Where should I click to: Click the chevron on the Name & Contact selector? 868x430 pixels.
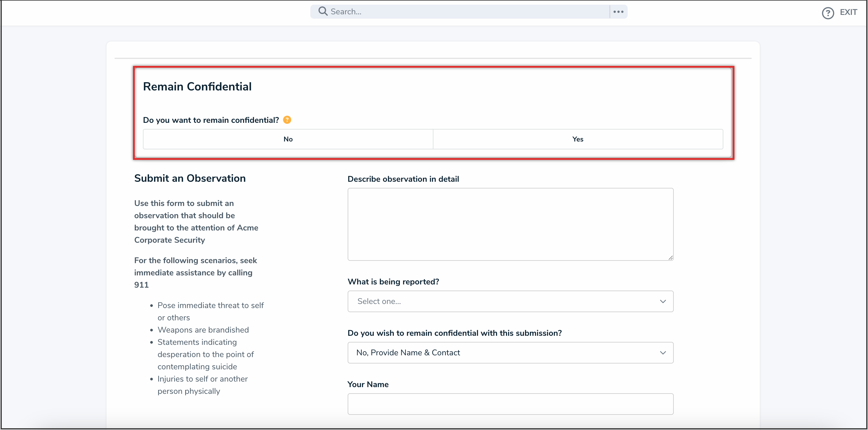click(x=663, y=352)
